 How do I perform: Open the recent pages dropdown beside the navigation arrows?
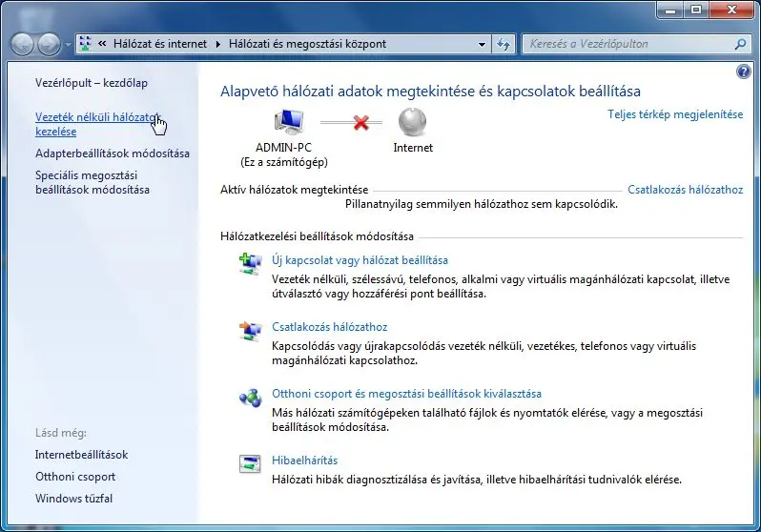pyautogui.click(x=68, y=45)
